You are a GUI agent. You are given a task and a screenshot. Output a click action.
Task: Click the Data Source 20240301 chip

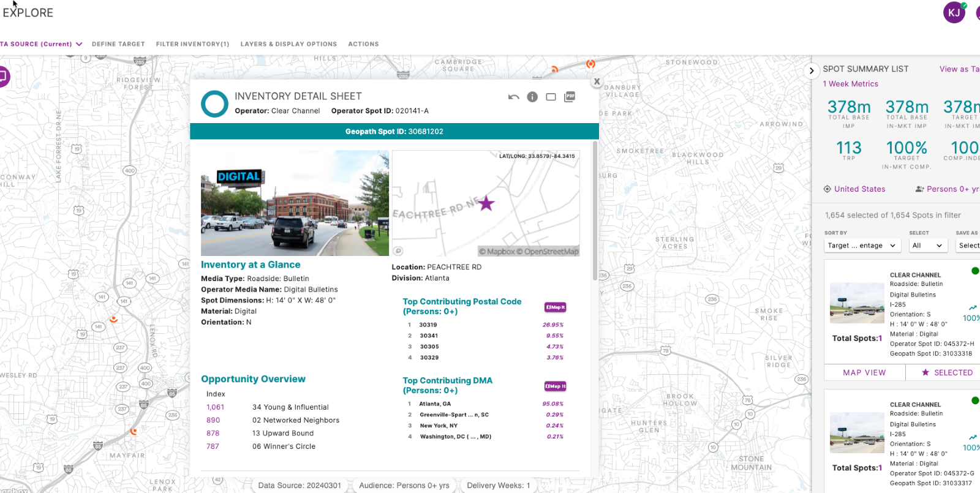[300, 486]
